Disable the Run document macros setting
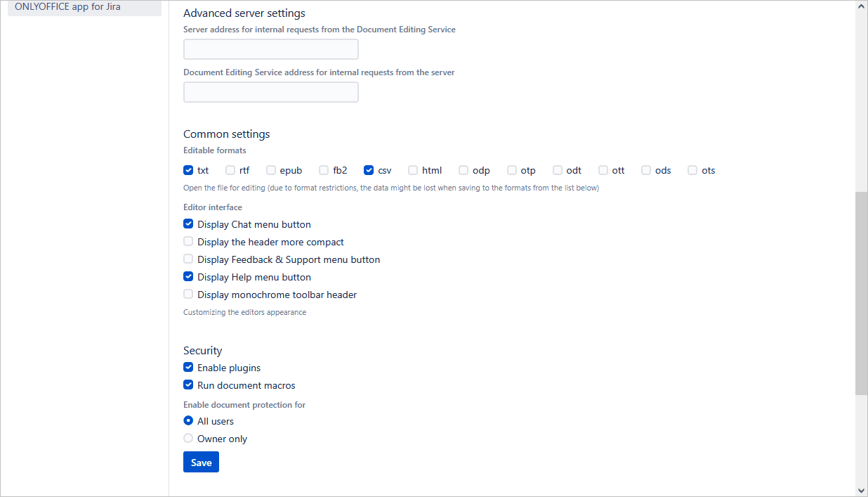The width and height of the screenshot is (868, 497). pos(188,385)
